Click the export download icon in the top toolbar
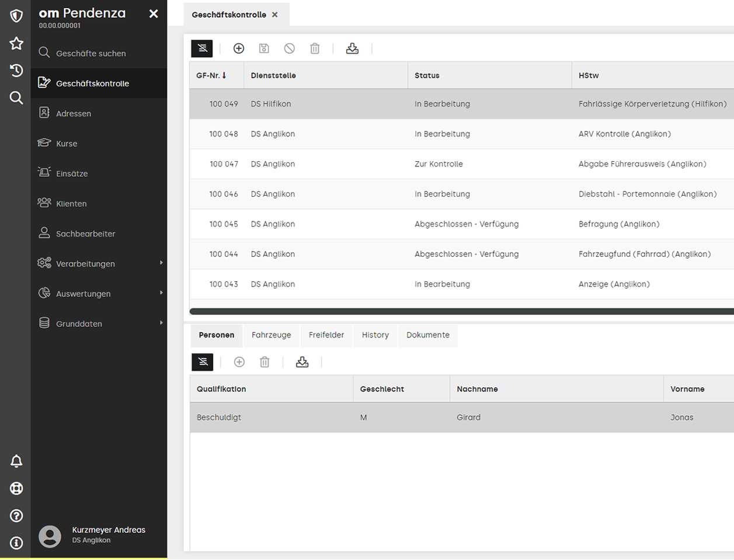The image size is (734, 560). point(352,48)
